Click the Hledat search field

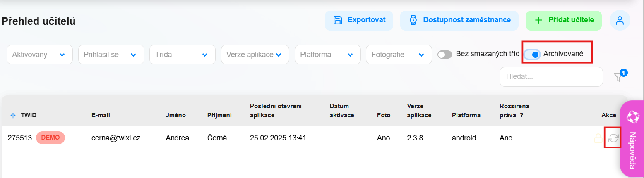(x=551, y=77)
